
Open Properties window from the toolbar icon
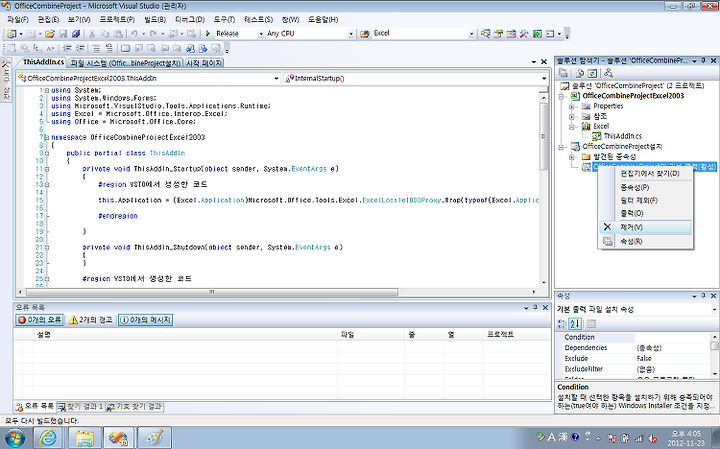(498, 34)
